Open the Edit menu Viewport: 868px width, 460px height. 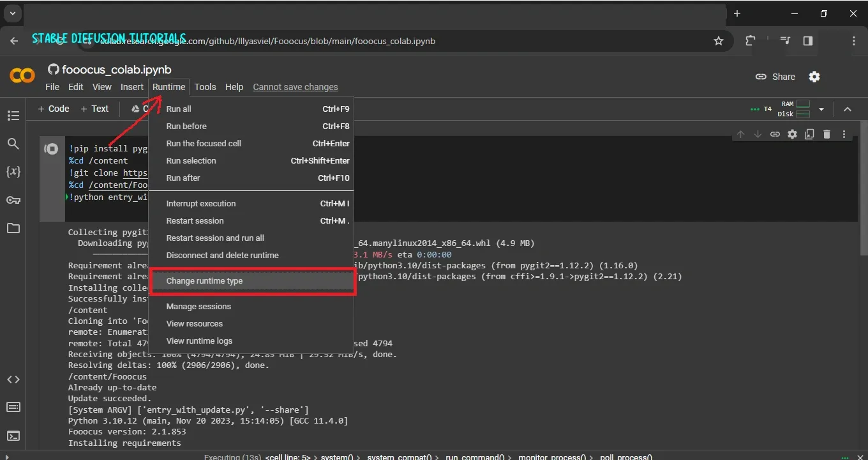(x=76, y=87)
